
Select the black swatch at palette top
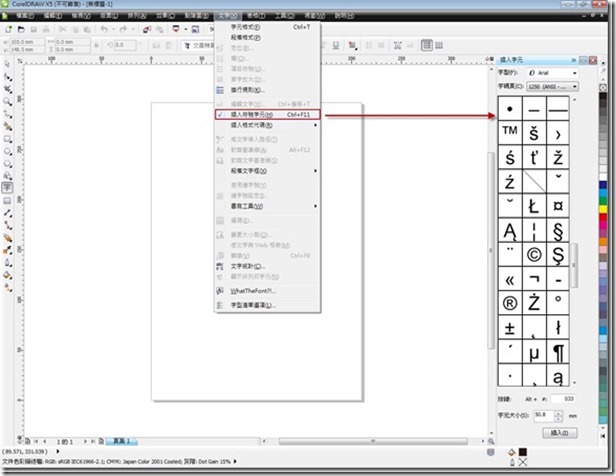pyautogui.click(x=603, y=96)
